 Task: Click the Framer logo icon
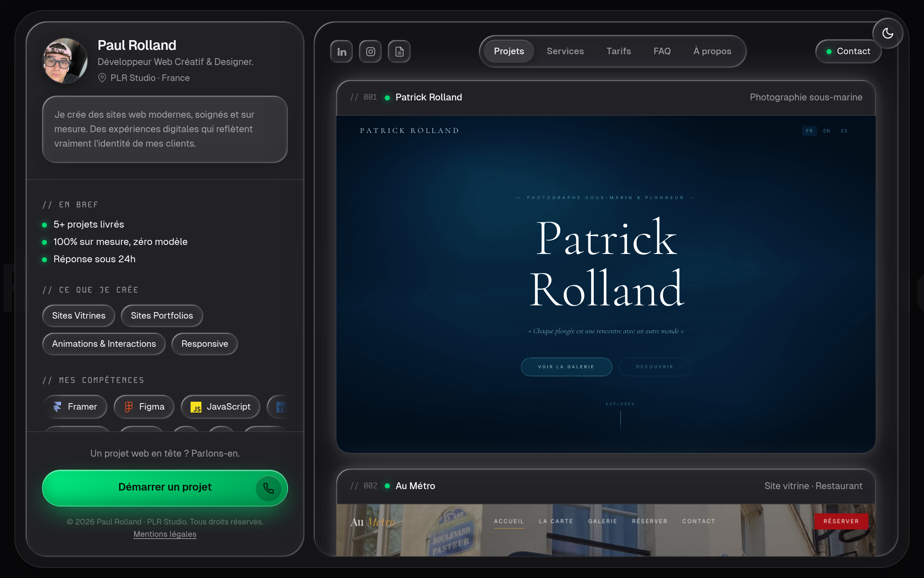click(x=57, y=407)
